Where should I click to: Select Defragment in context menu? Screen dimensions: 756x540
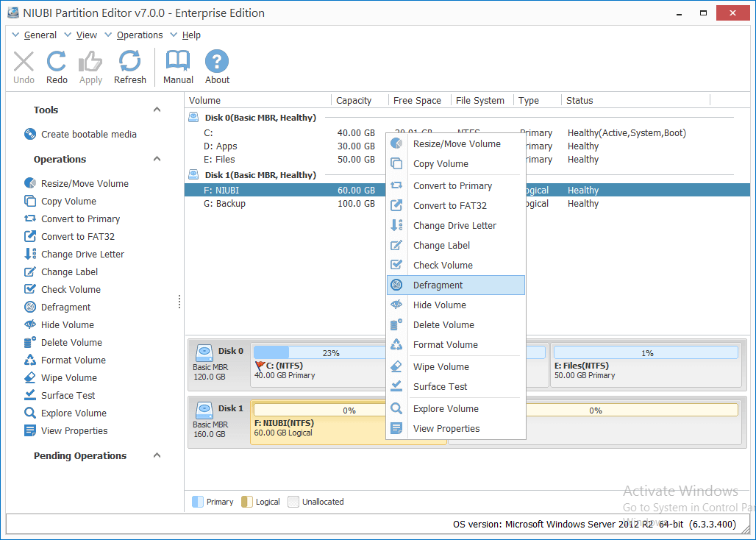(x=456, y=285)
